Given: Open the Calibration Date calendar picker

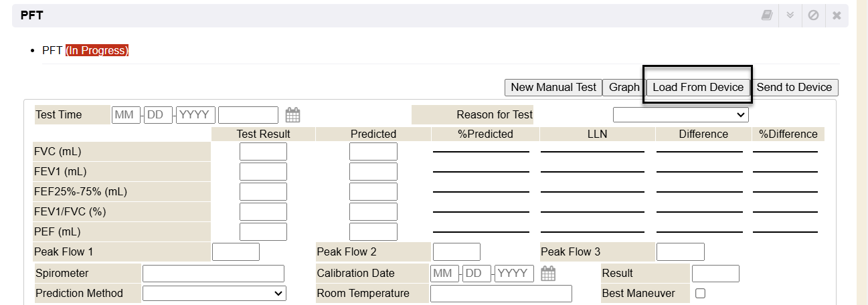Looking at the screenshot, I should point(548,274).
